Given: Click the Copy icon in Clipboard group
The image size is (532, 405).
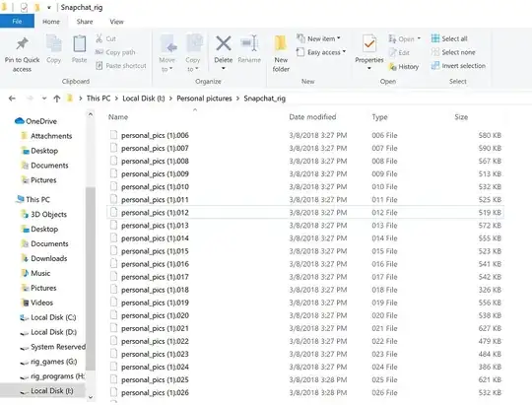Looking at the screenshot, I should (x=53, y=44).
